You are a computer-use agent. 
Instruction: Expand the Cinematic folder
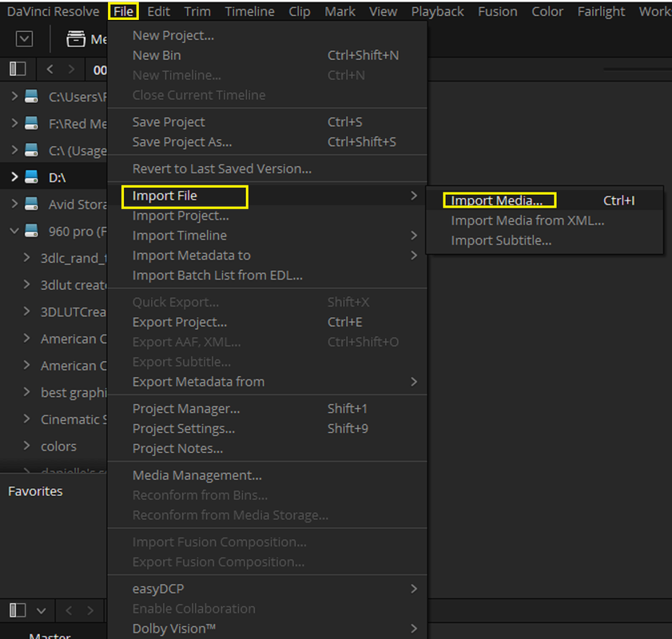[x=26, y=419]
